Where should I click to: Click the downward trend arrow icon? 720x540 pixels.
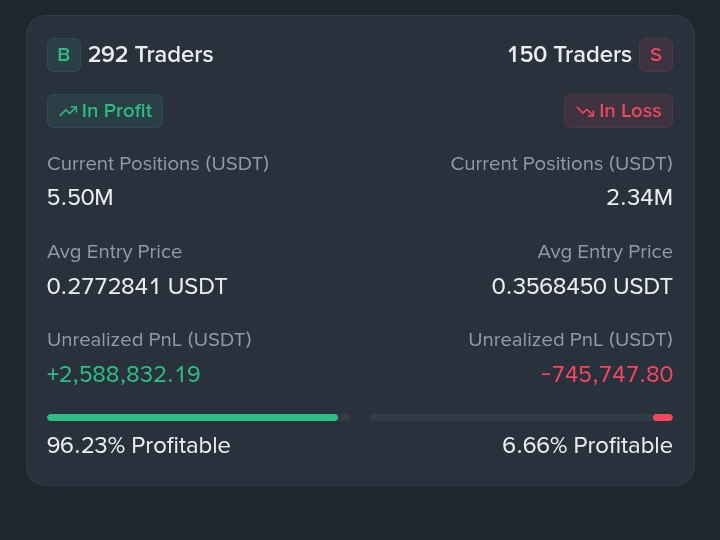click(585, 111)
